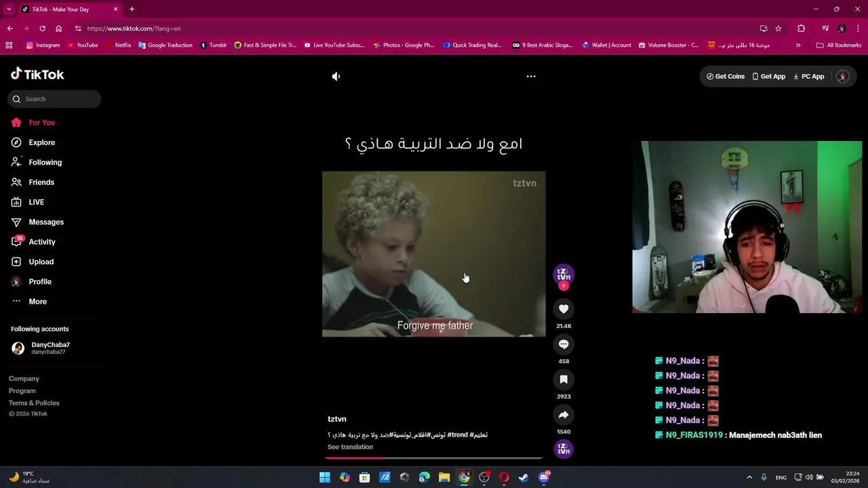Open the three-dot video options menu
This screenshot has height=488, width=868.
click(531, 77)
